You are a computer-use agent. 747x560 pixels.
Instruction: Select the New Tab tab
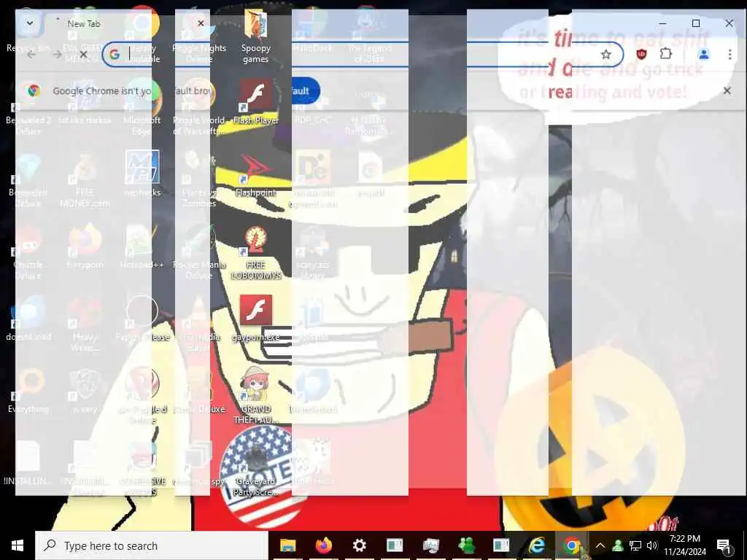point(128,23)
